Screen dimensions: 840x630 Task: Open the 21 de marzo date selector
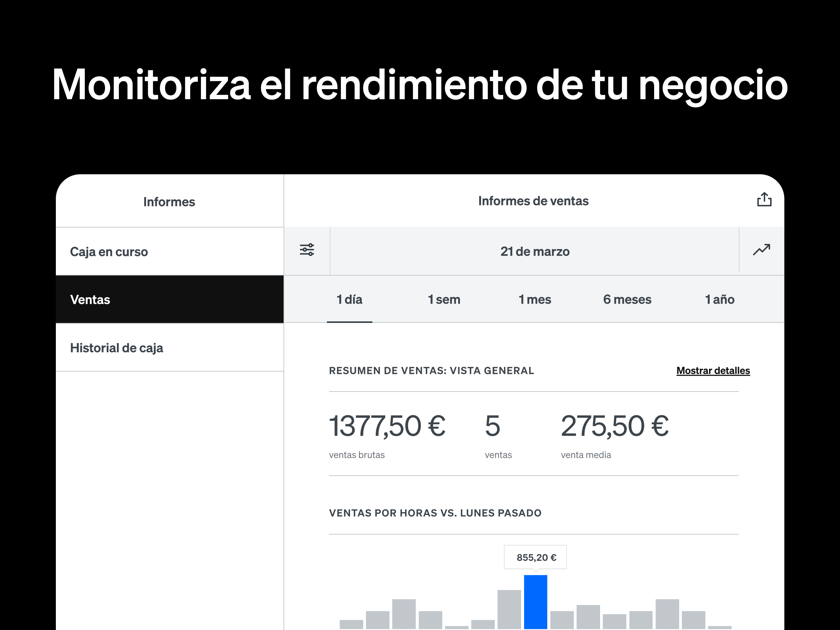click(534, 252)
